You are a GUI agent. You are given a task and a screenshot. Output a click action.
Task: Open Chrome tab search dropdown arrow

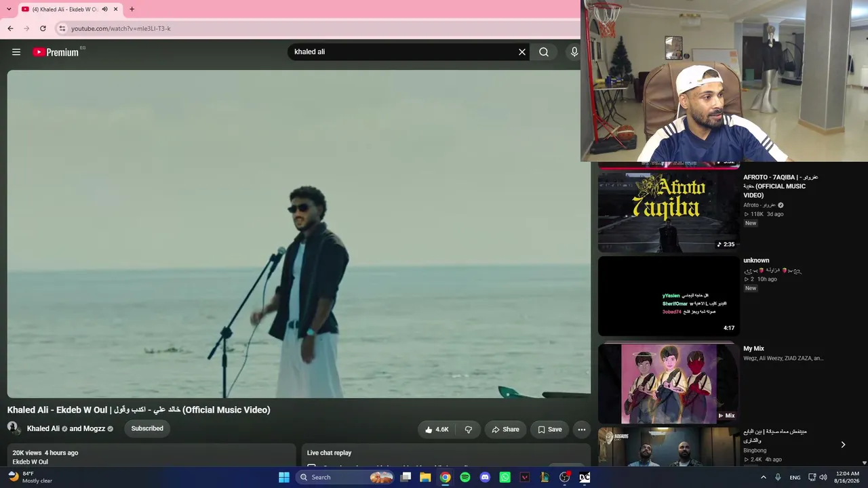point(9,9)
